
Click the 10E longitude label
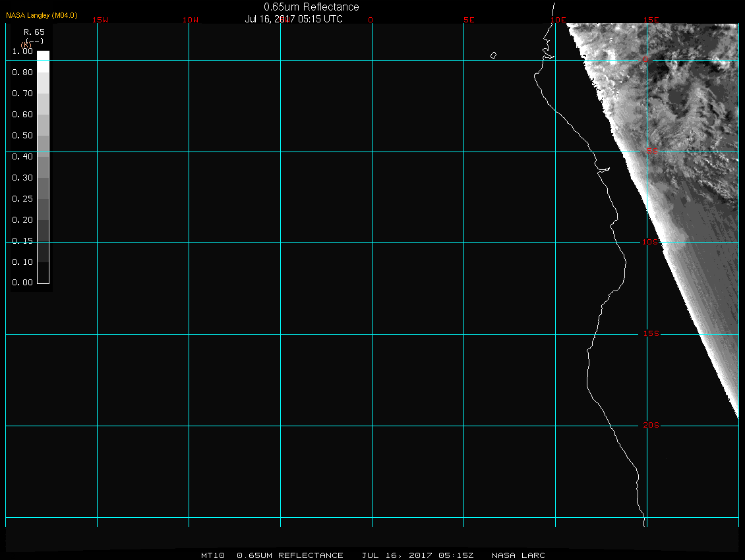558,20
